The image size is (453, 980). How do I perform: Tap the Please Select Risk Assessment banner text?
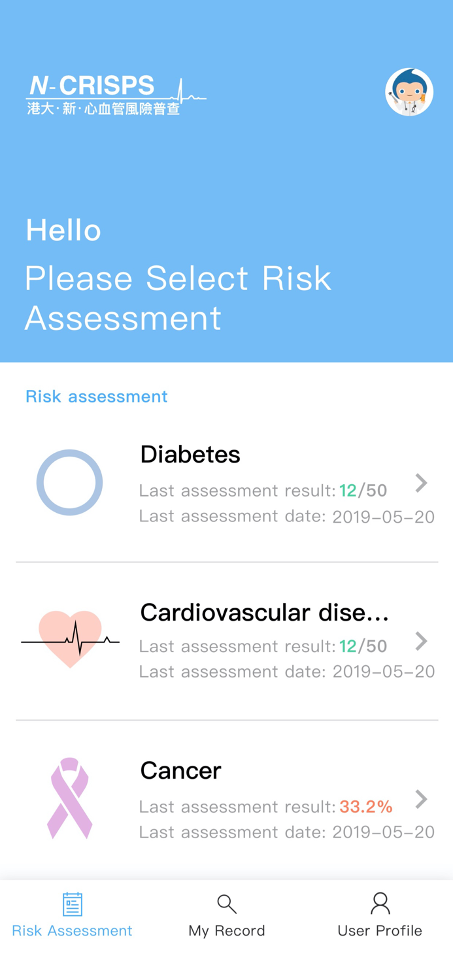178,298
